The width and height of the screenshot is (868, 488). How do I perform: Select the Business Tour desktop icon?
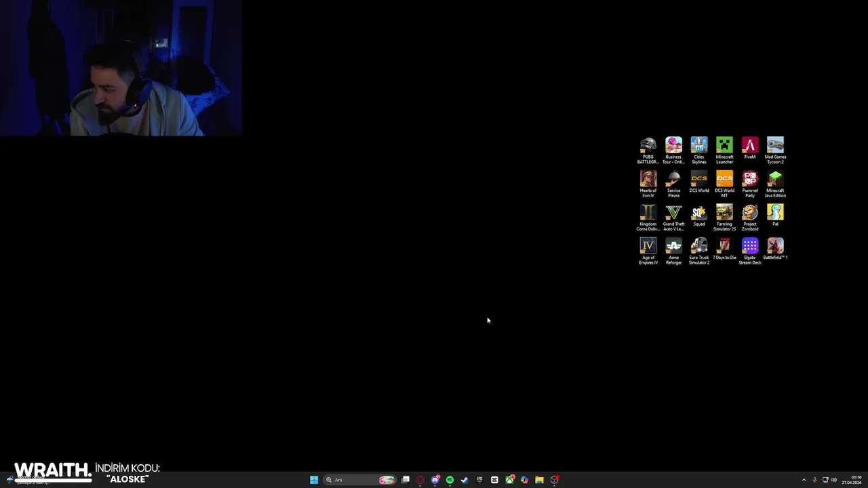click(x=673, y=150)
